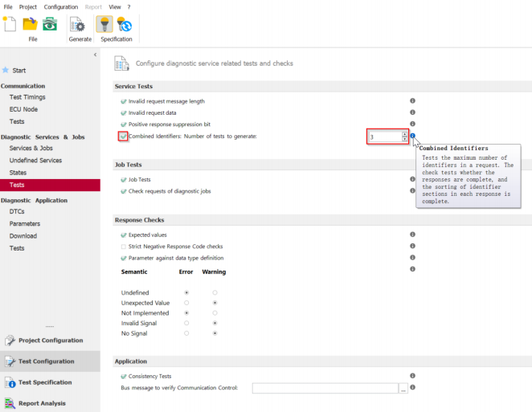Info icon for Invalid request message length
The image size is (532, 412).
(412, 100)
